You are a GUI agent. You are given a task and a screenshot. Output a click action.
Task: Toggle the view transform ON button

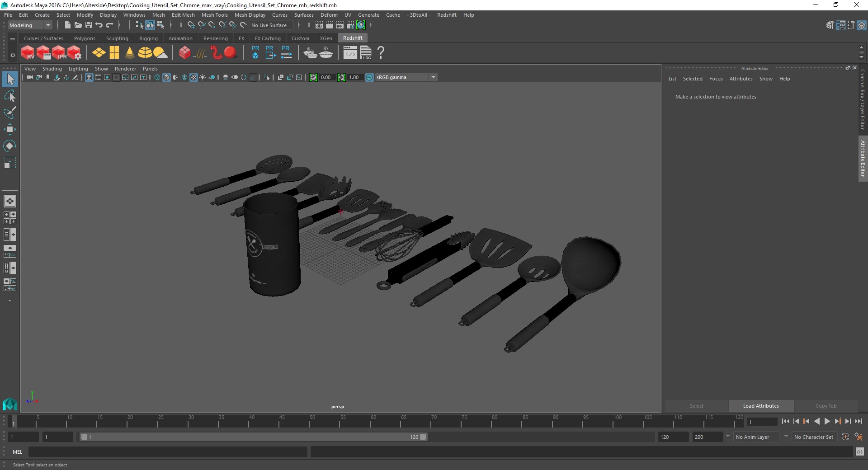(369, 77)
